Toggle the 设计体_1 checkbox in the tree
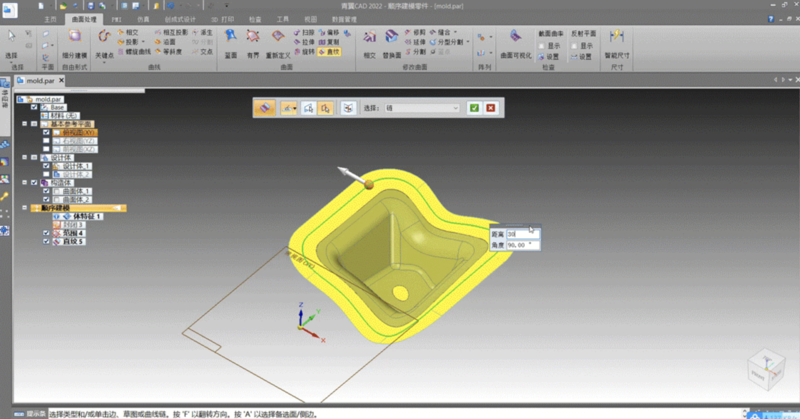This screenshot has width=800, height=419. tap(46, 165)
